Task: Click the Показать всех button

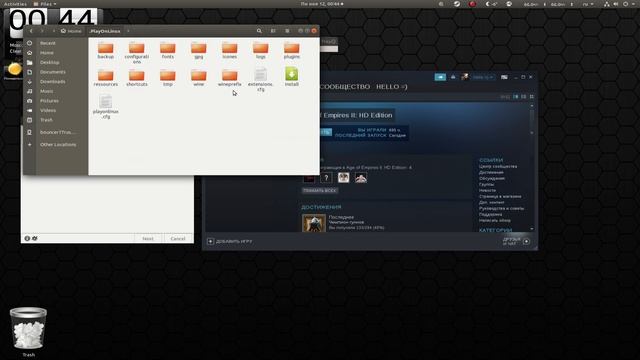Action: click(320, 191)
